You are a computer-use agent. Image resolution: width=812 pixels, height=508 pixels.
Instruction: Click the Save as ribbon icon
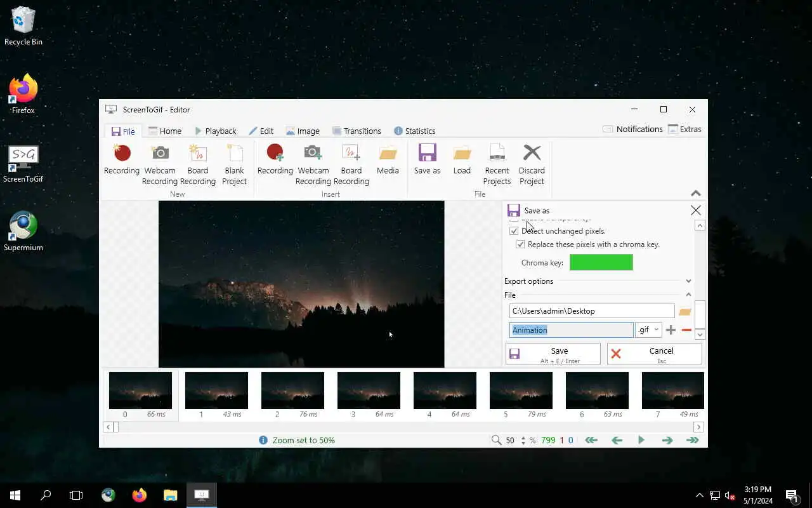[427, 159]
